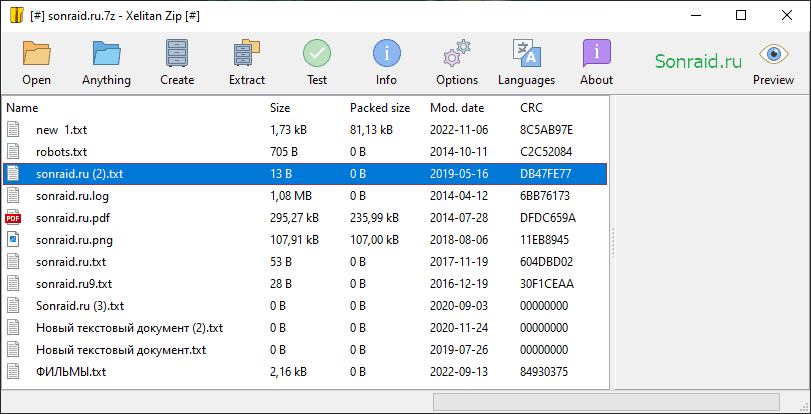Select the file name robots.txt
The image size is (811, 414).
coord(62,152)
